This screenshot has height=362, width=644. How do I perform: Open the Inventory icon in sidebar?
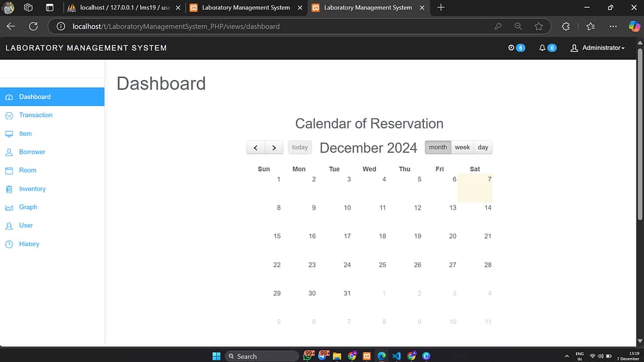click(x=9, y=189)
